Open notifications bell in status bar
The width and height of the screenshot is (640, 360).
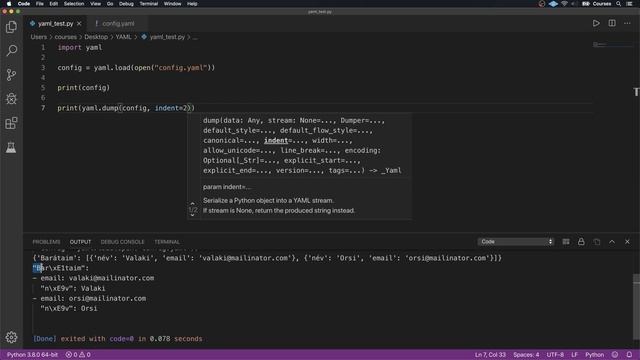[629, 355]
